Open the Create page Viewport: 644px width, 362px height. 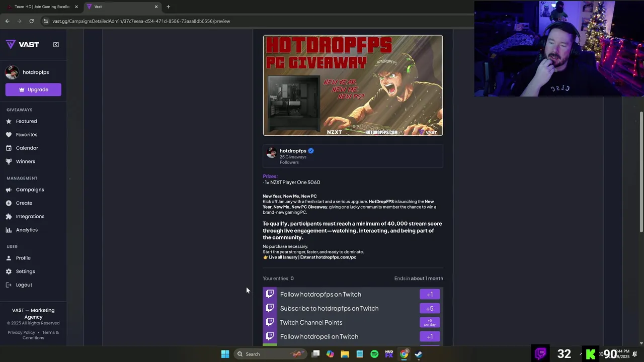point(24,203)
